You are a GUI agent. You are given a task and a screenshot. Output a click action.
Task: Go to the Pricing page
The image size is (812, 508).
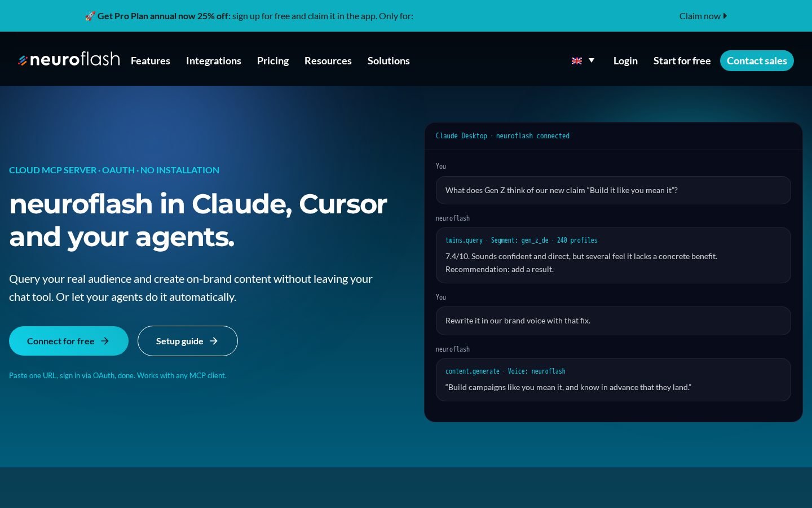(273, 60)
